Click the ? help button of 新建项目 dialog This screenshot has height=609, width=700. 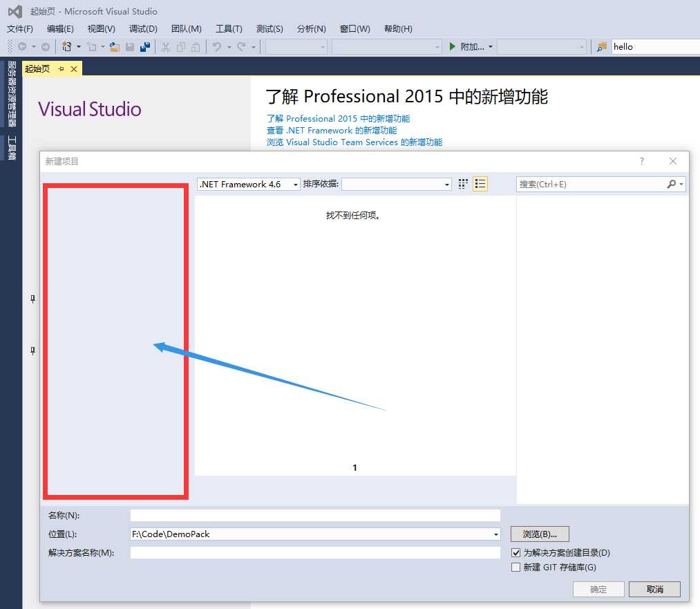point(641,161)
